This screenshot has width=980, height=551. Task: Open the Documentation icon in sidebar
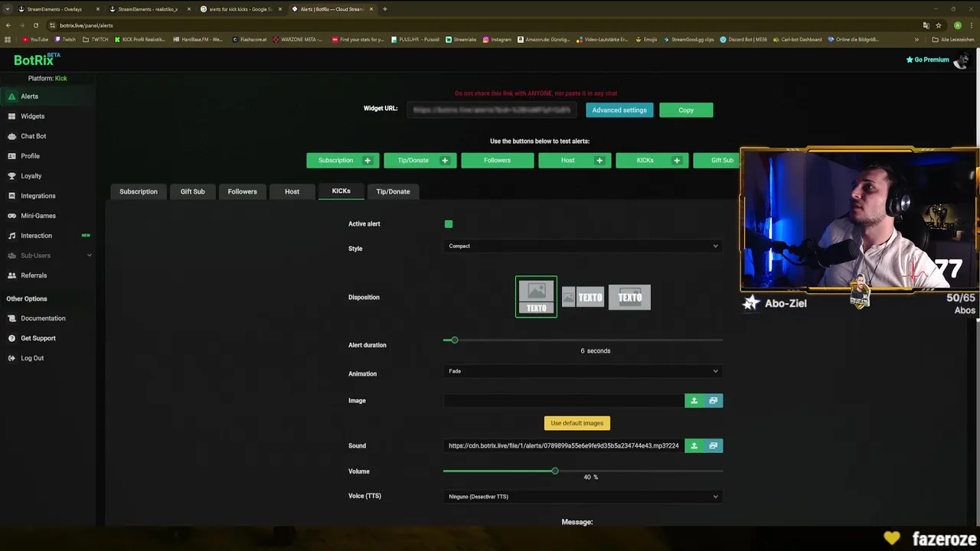tap(11, 318)
